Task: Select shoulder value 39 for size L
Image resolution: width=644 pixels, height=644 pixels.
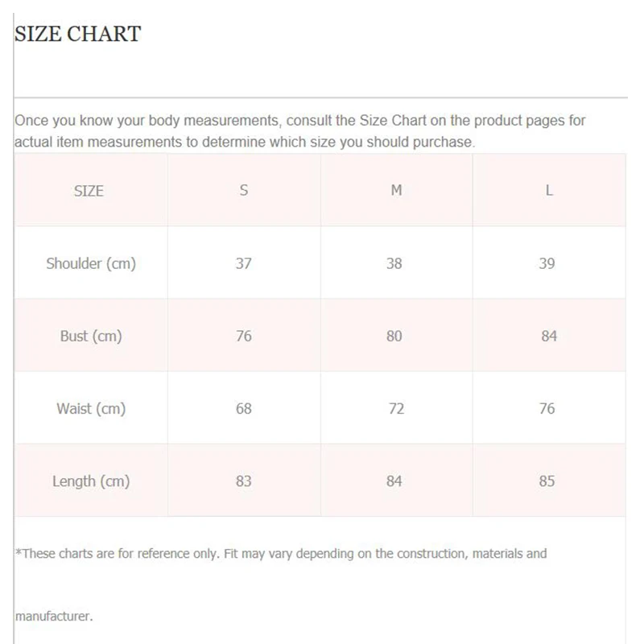Action: pos(547,263)
